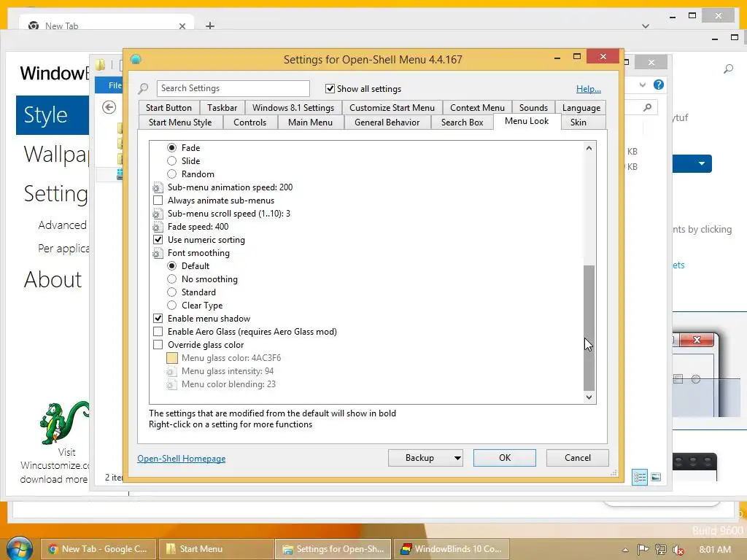Open the blue dropdown button in WindowBlinds
This screenshot has width=747, height=560.
701,163
